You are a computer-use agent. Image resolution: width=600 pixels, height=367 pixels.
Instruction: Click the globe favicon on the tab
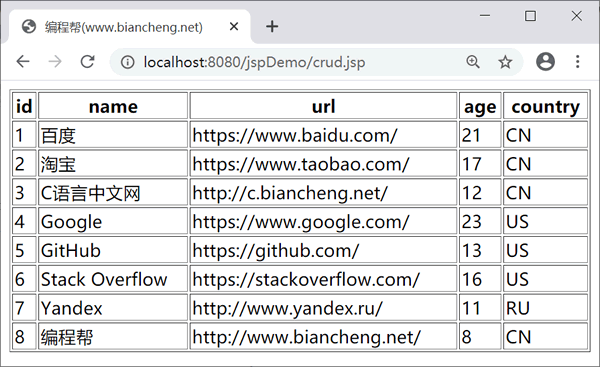[29, 27]
